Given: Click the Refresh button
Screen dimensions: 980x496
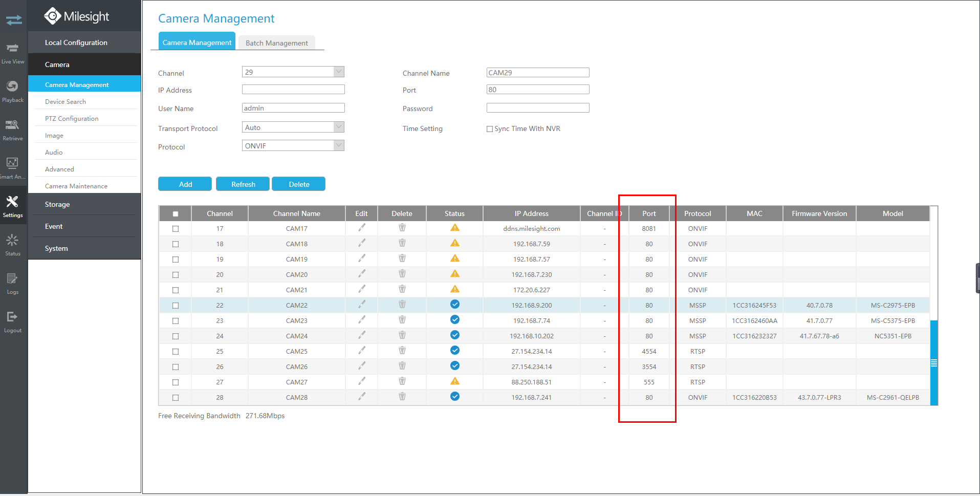Looking at the screenshot, I should (243, 184).
